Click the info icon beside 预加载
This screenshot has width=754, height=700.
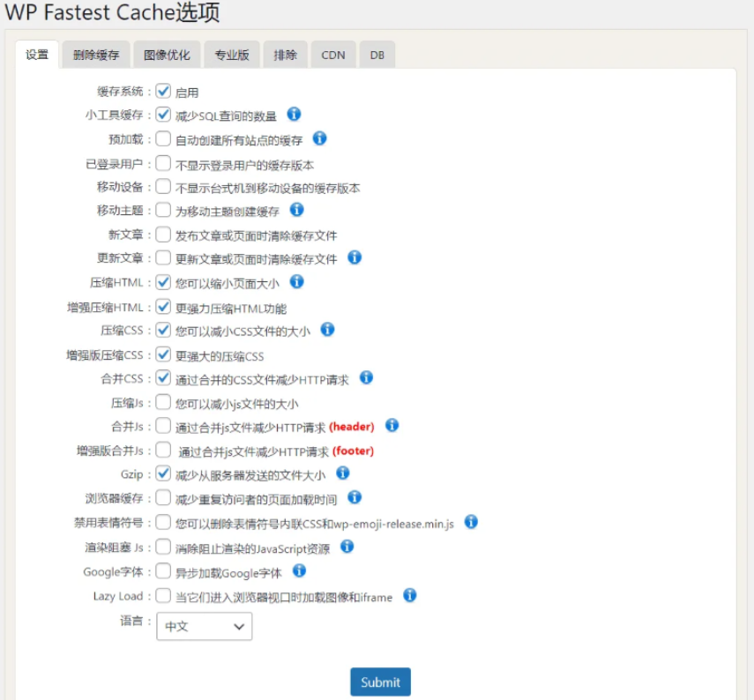[319, 138]
